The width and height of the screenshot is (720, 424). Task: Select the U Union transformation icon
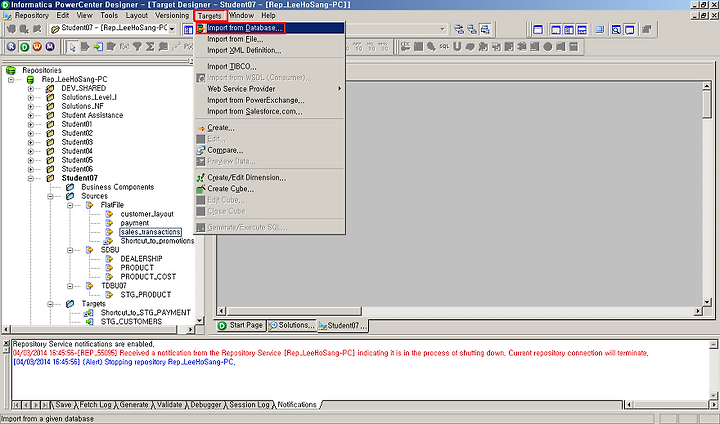(457, 47)
